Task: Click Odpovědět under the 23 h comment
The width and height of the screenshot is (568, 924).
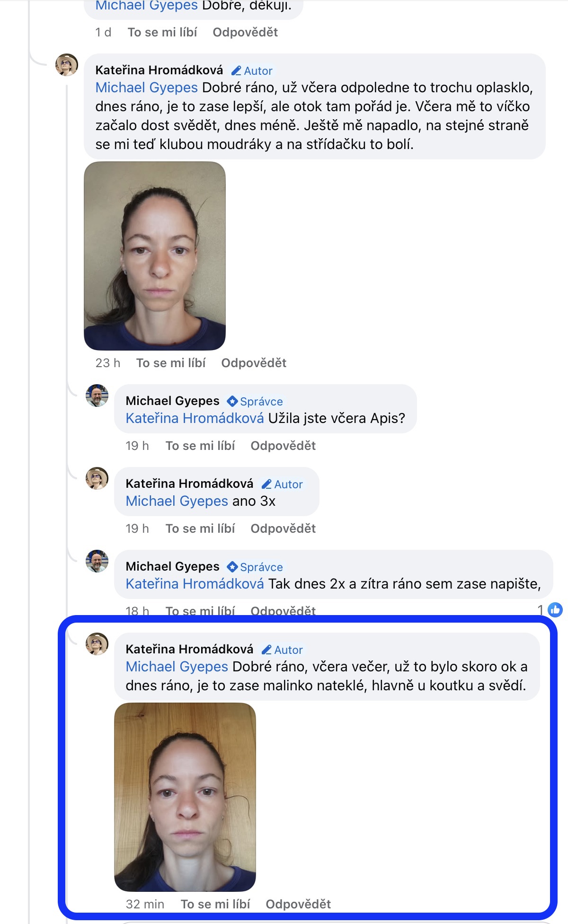Action: [254, 363]
